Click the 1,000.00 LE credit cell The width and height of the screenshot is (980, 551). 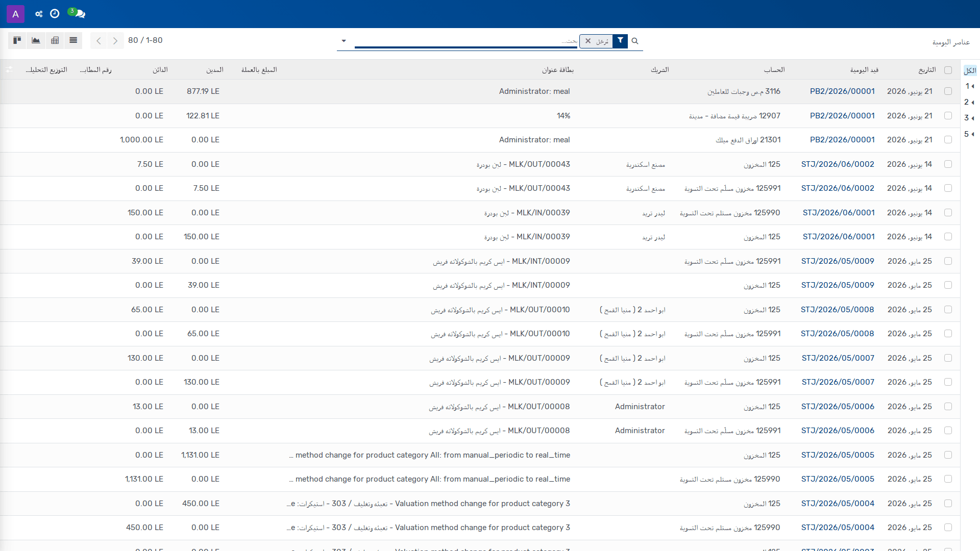click(141, 140)
